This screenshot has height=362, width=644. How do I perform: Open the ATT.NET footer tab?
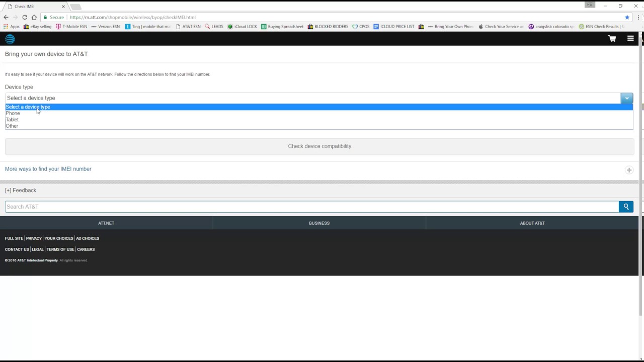(x=106, y=223)
